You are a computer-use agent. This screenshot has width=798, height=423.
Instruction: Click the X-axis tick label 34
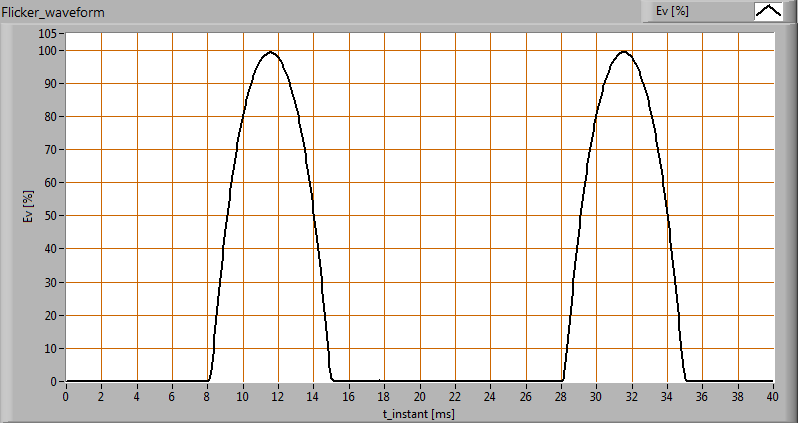(x=666, y=395)
